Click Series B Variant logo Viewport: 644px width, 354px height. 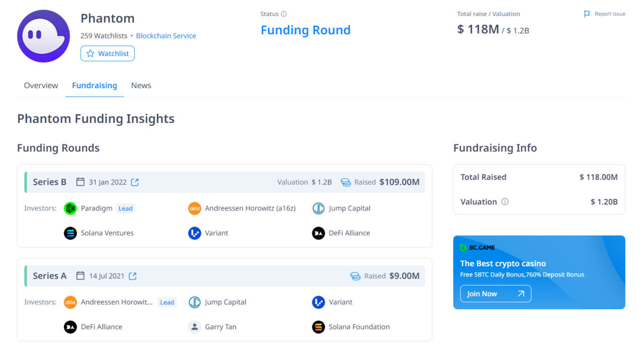tap(195, 233)
